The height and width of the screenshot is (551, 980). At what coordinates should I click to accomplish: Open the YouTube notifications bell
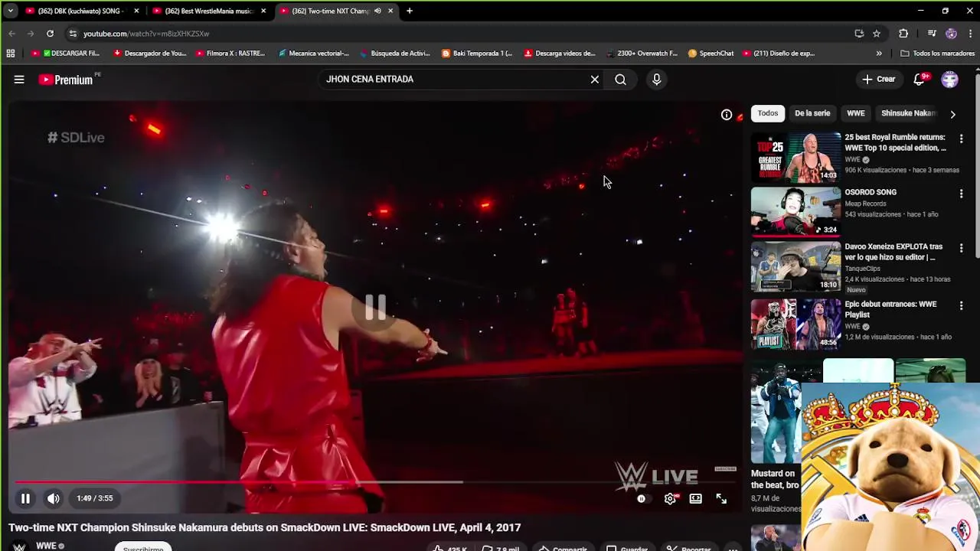click(920, 80)
